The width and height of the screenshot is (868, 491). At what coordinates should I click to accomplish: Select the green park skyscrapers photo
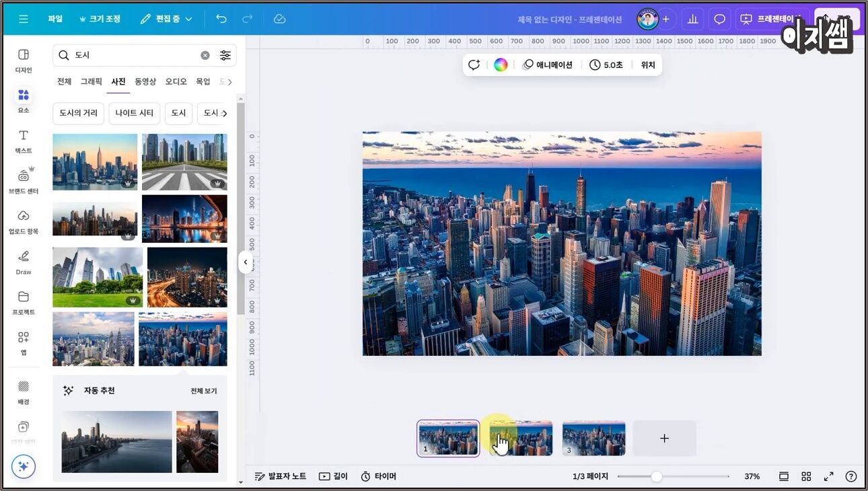98,276
